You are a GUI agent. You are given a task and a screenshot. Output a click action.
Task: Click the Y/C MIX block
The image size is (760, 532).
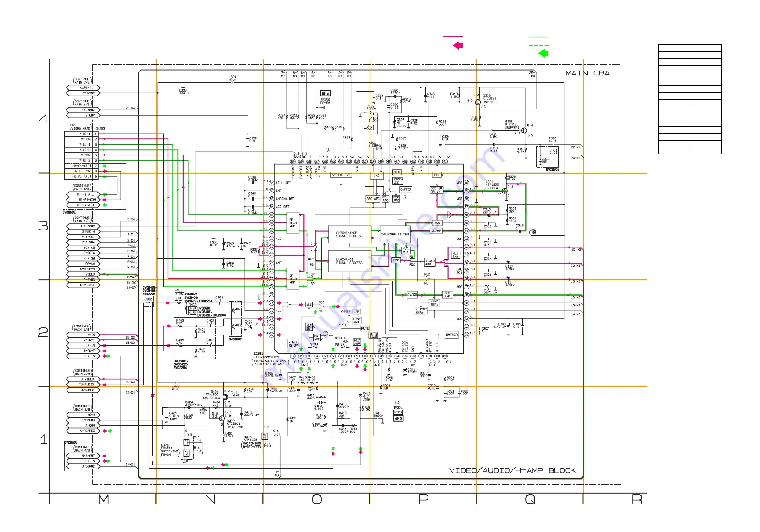pos(406,251)
